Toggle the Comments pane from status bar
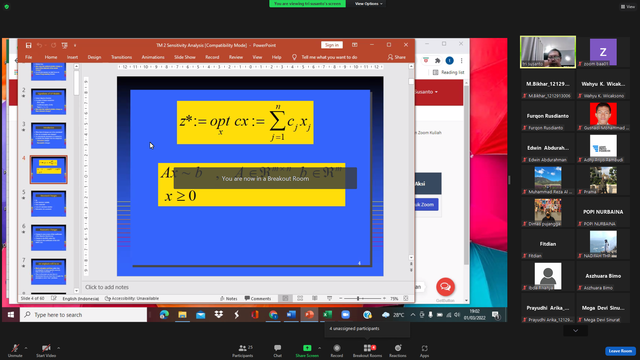This screenshot has height=360, width=640. coord(258,298)
